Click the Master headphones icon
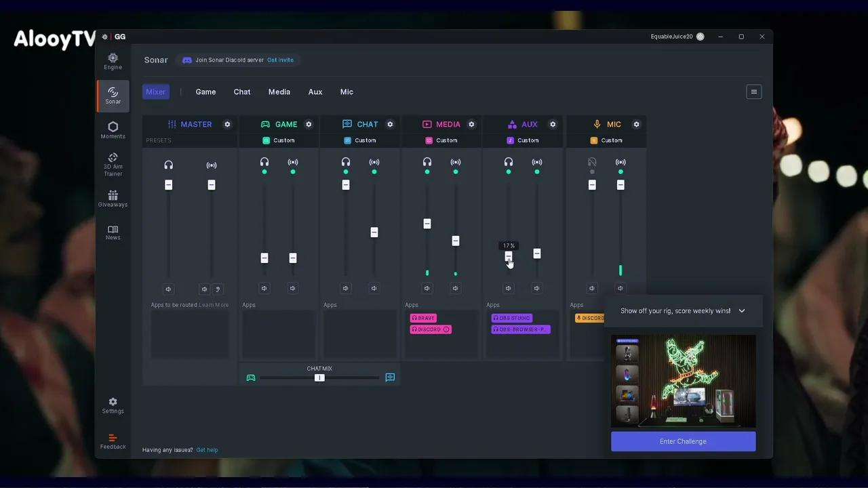Screen dimensions: 868x488 168,165
